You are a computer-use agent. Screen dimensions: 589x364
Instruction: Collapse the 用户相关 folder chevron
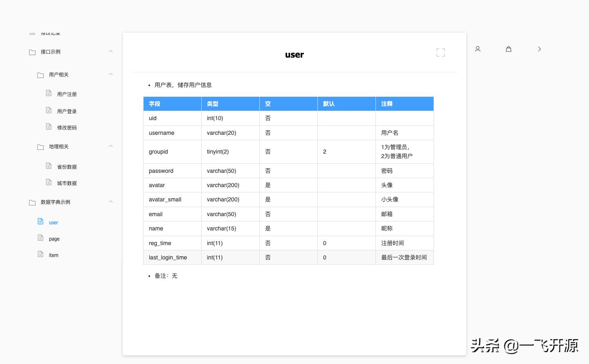(x=111, y=74)
